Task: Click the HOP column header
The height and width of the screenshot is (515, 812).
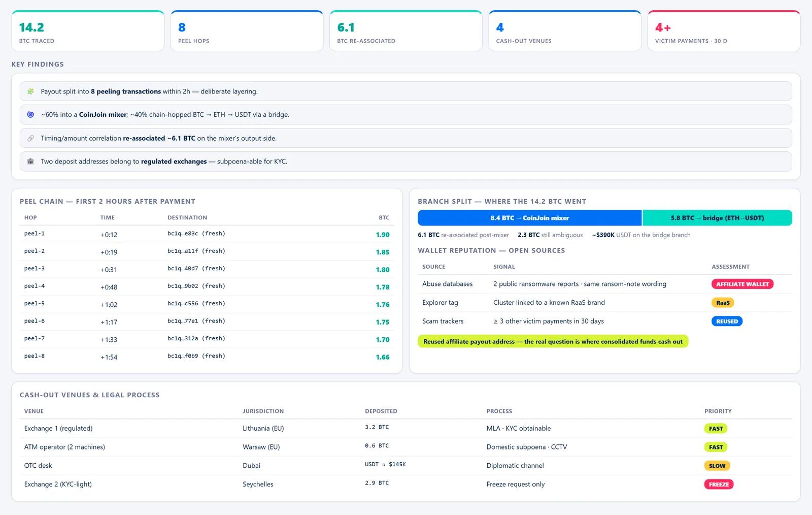Action: coord(30,217)
